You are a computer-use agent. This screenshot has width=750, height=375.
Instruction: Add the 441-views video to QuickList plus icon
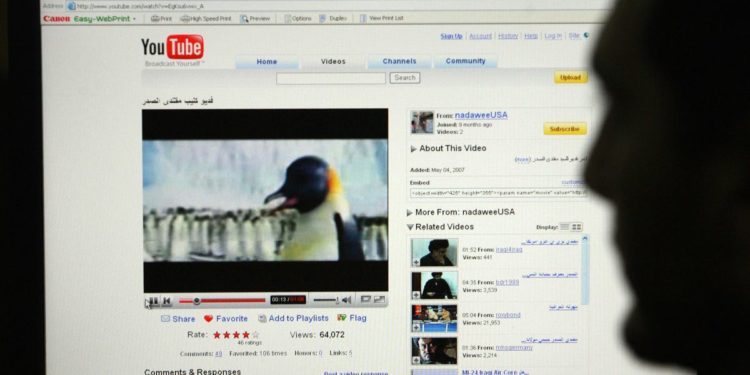(416, 262)
